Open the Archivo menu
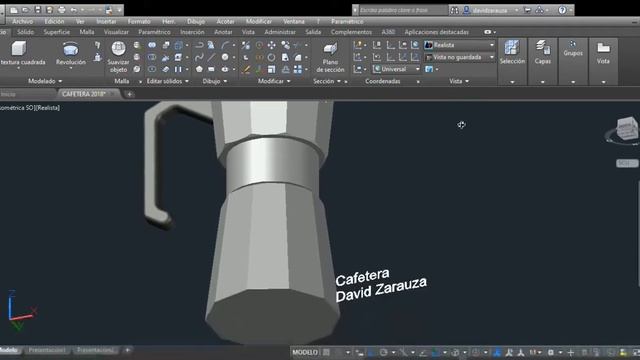 pos(22,21)
